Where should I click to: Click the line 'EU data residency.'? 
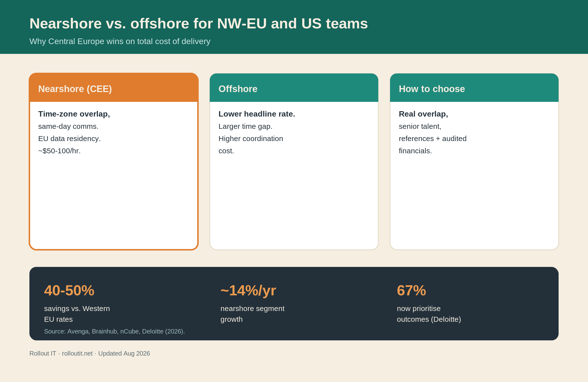pyautogui.click(x=69, y=139)
